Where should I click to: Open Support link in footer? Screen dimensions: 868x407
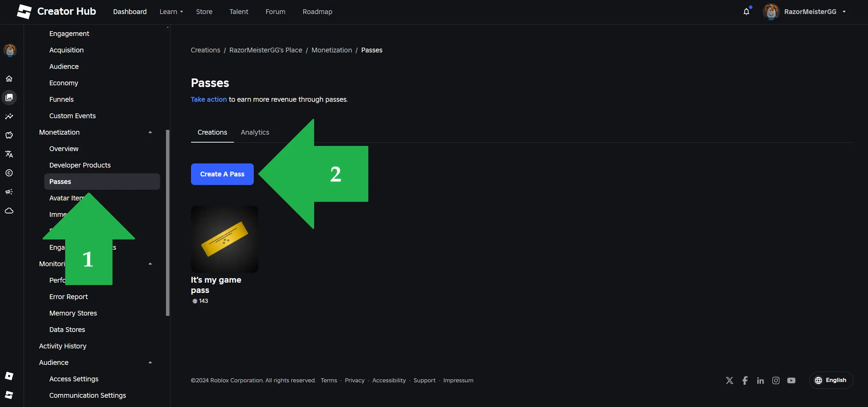(x=425, y=380)
